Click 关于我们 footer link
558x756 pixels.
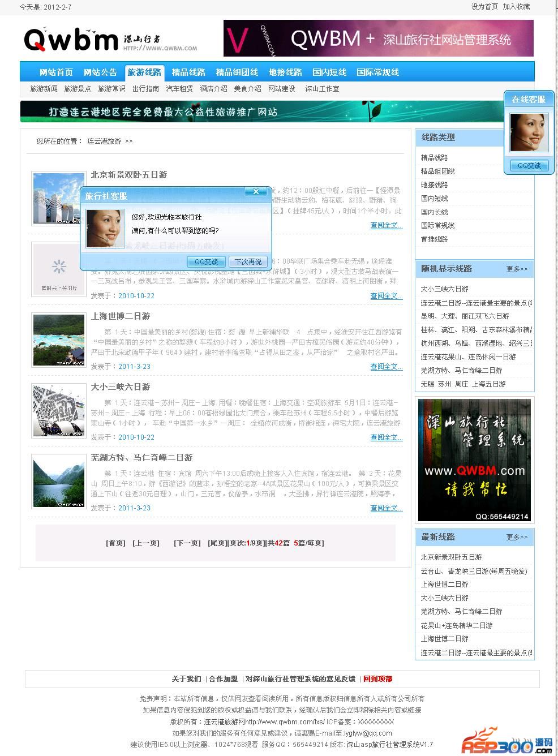(186, 679)
